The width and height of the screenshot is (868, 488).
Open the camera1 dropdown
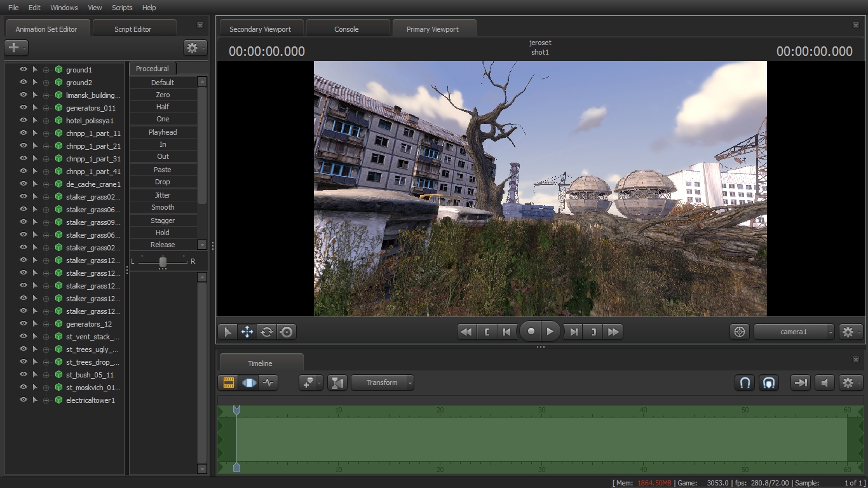(x=794, y=332)
